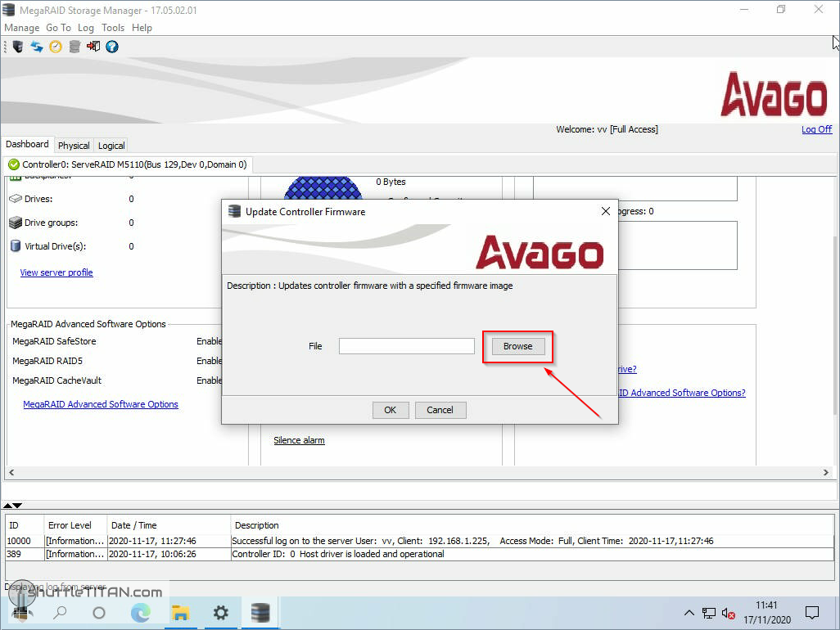Image resolution: width=840 pixels, height=630 pixels.
Task: Open help via the blue question icon
Action: coord(112,47)
